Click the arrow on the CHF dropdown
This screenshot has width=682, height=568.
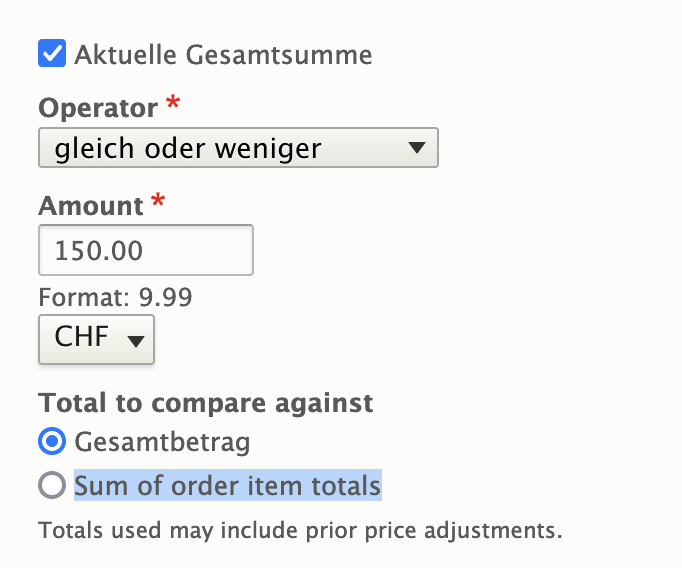pyautogui.click(x=136, y=340)
